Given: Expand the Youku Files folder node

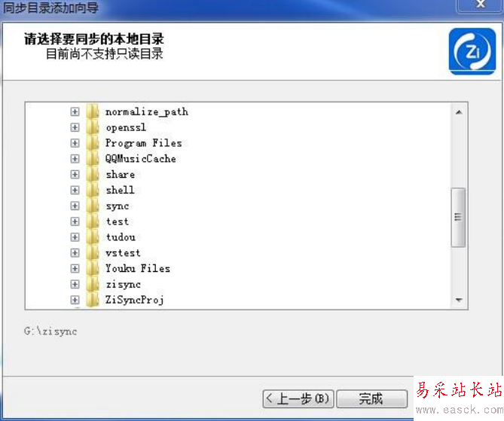Looking at the screenshot, I should point(75,268).
